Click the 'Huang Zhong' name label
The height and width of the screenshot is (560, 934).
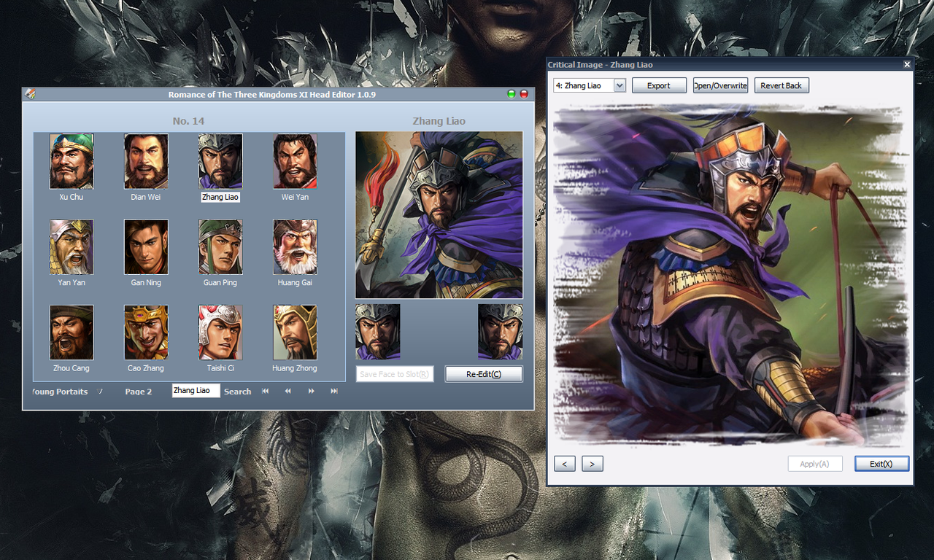(x=295, y=368)
